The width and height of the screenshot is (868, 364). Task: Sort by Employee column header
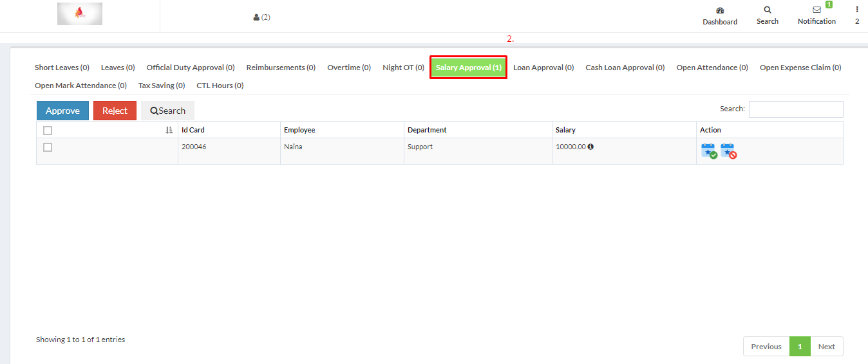click(342, 130)
